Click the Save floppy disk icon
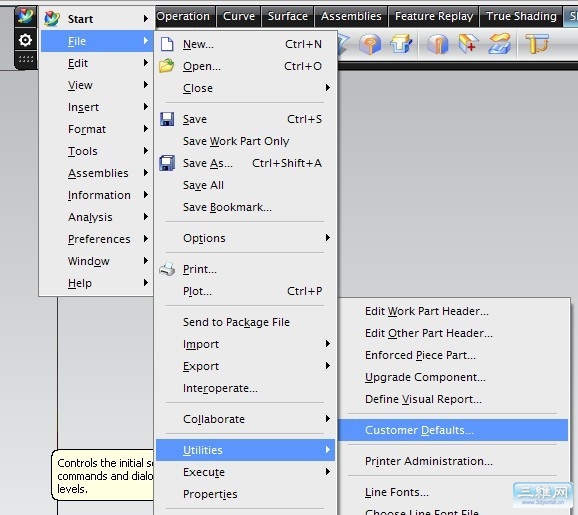 167,119
